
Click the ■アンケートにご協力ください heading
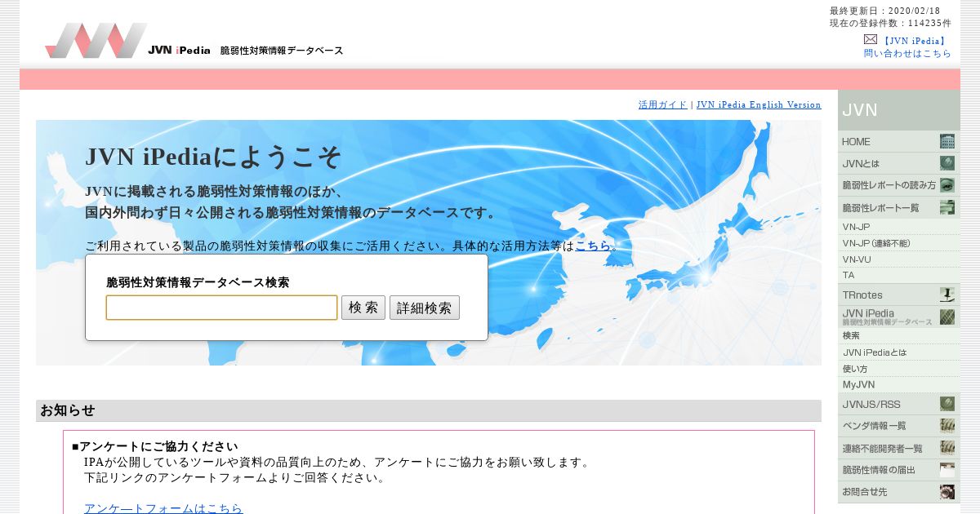click(155, 446)
